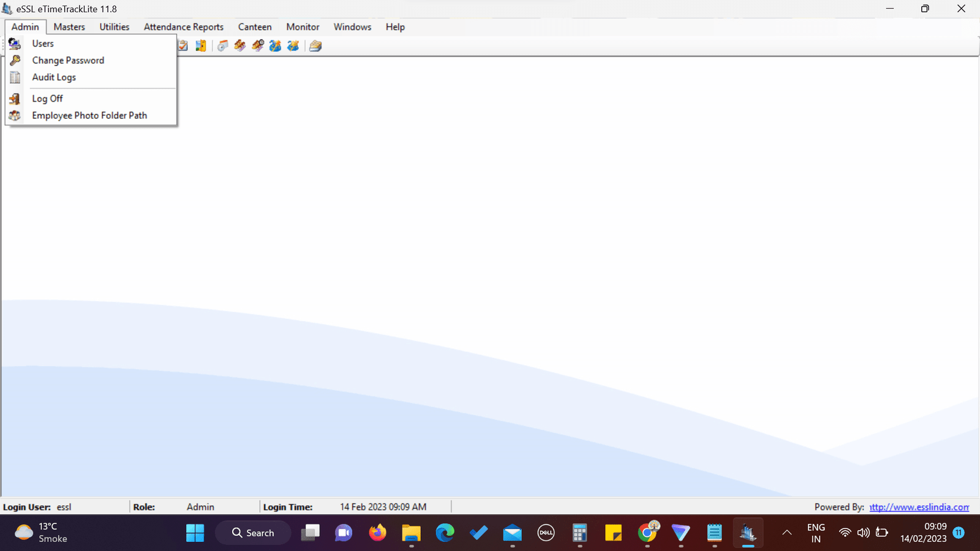Launch Microsoft Edge from the taskbar

click(445, 533)
